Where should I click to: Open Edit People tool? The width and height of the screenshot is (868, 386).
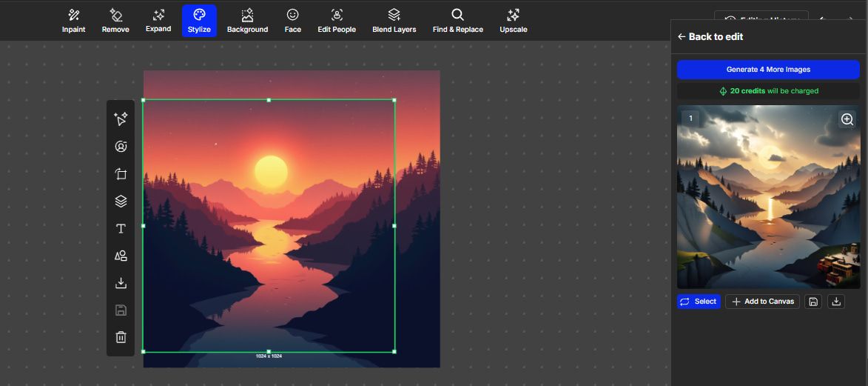(337, 21)
